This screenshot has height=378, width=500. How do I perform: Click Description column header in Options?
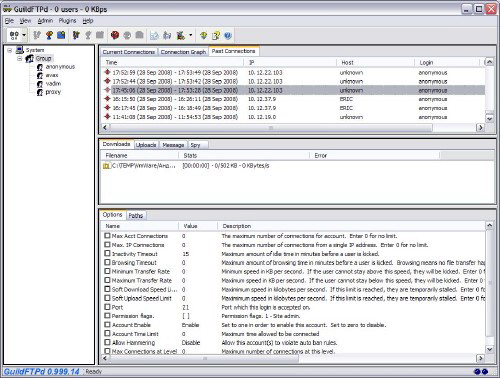coord(351,226)
